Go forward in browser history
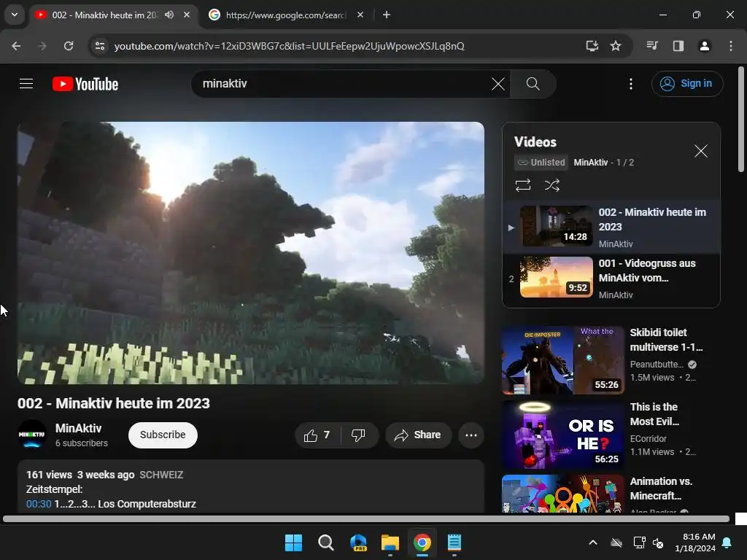 coord(42,46)
